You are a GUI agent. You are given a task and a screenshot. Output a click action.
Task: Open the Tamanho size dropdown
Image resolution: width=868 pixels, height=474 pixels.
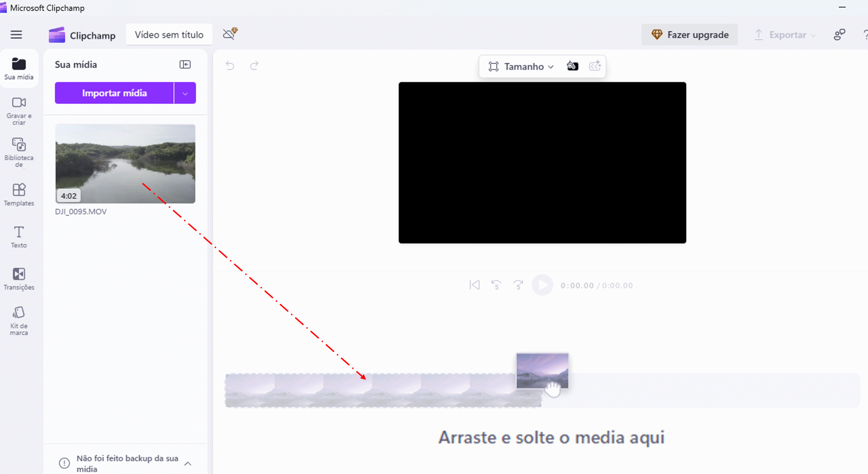(521, 66)
